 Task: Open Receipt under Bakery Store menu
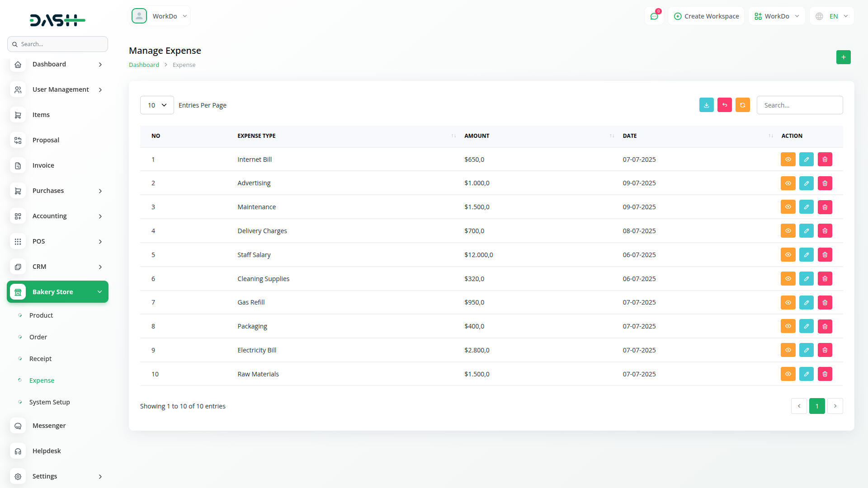point(40,359)
